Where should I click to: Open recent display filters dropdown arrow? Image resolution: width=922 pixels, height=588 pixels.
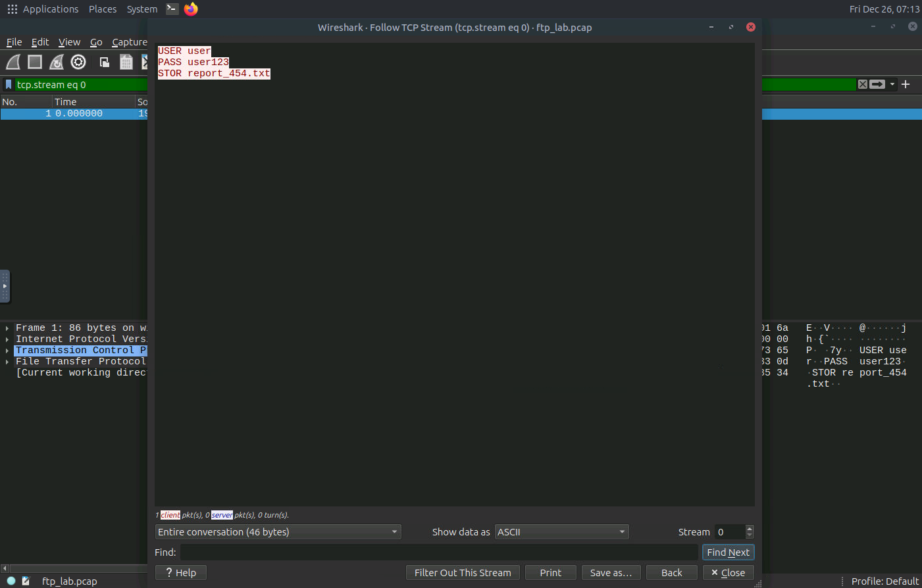[x=892, y=84]
